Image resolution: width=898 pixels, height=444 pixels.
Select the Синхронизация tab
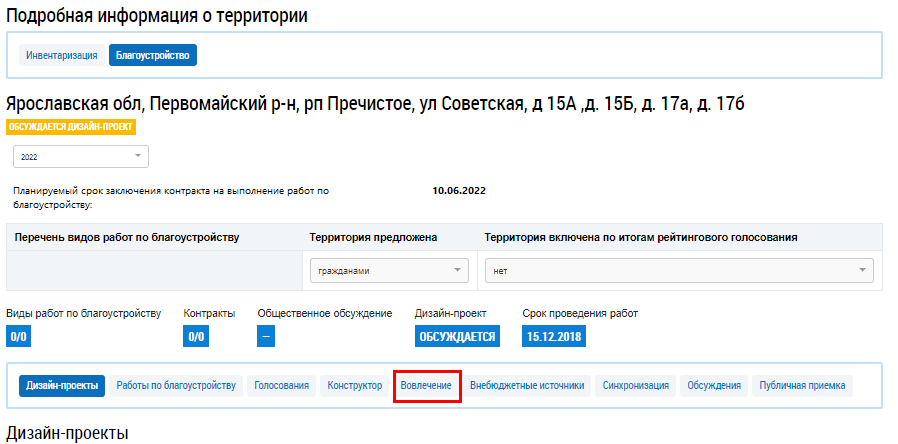635,385
